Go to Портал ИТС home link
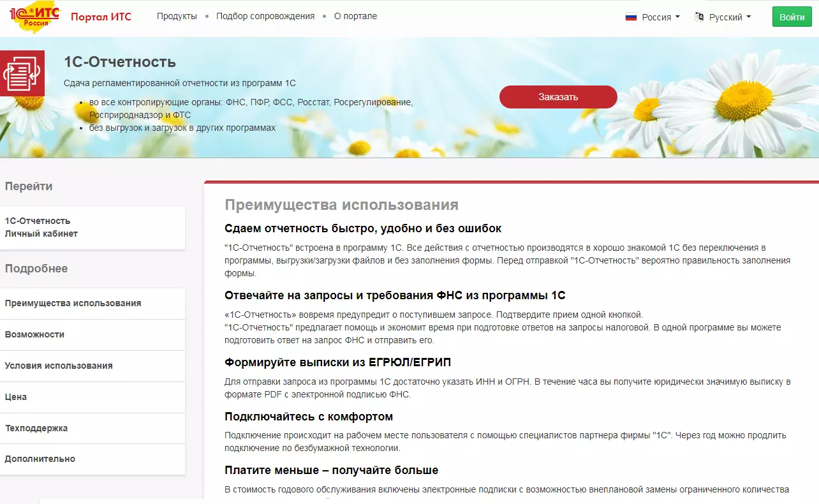Image resolution: width=819 pixels, height=504 pixels. [101, 17]
